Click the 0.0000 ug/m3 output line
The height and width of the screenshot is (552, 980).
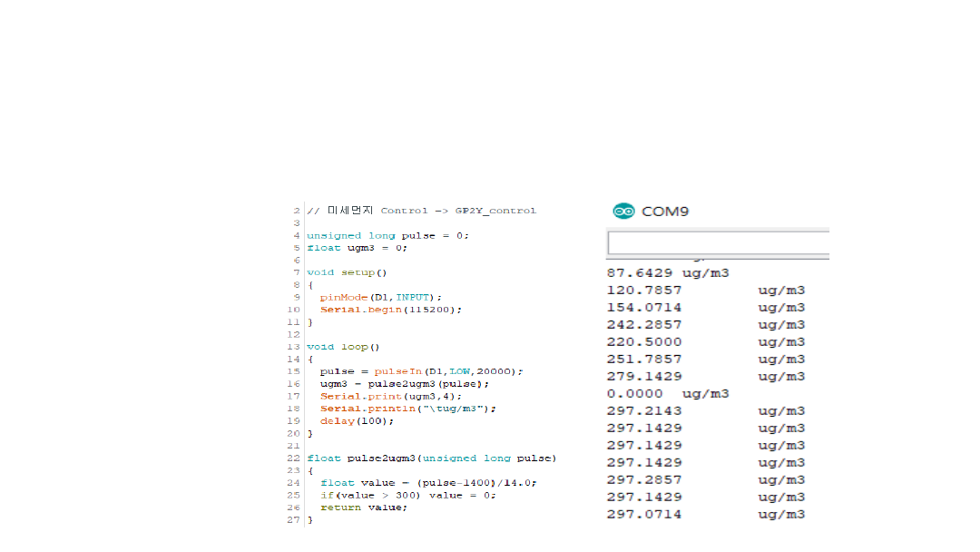(x=667, y=394)
